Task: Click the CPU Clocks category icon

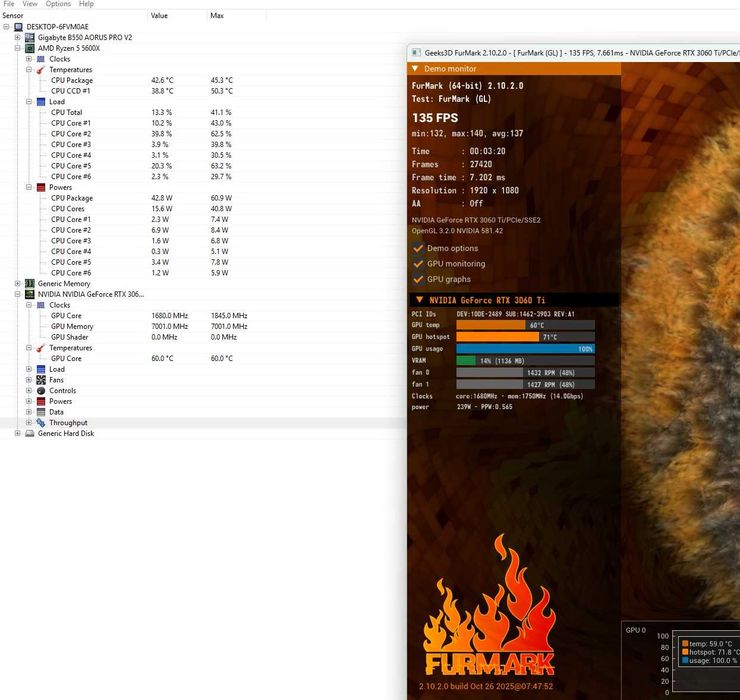Action: [41, 59]
